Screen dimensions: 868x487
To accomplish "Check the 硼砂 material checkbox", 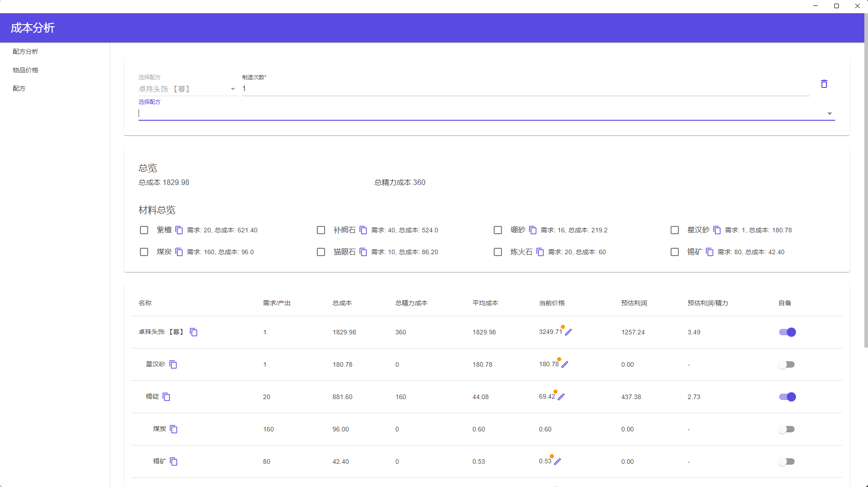I will 498,230.
